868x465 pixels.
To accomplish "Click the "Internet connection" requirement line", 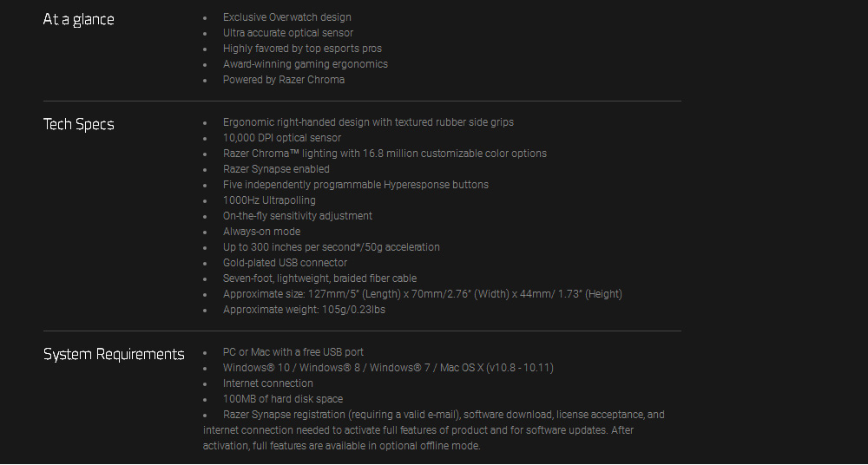I will [x=267, y=383].
